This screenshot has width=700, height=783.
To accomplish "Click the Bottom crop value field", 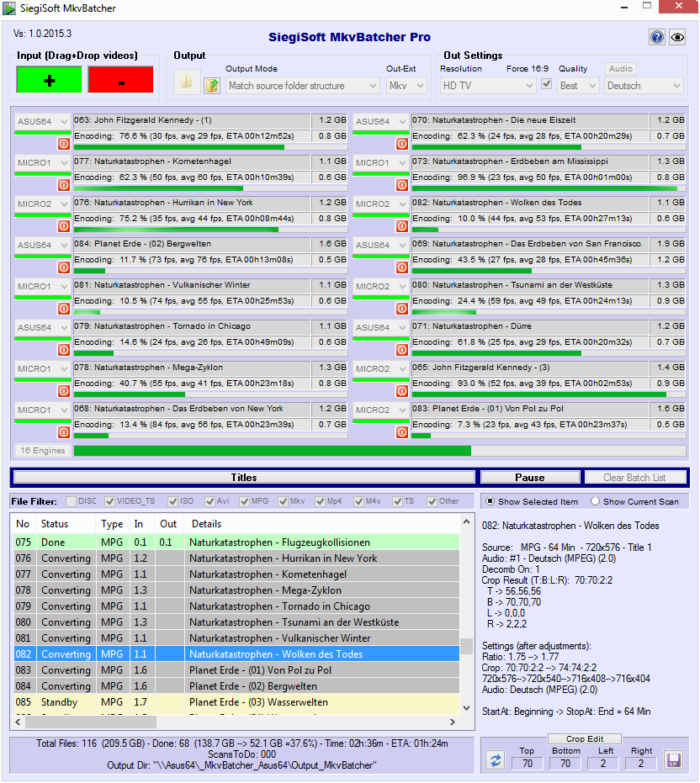I will (x=565, y=763).
